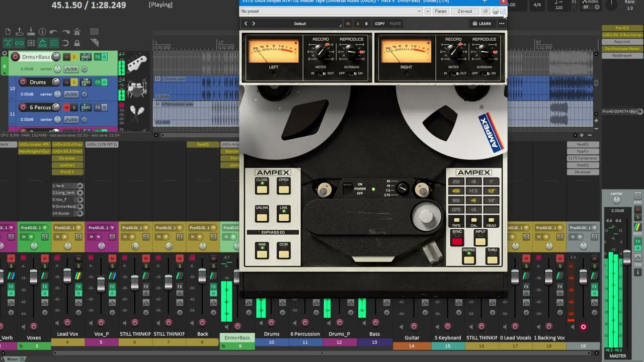Arm record on 6 Percus track

(x=23, y=107)
